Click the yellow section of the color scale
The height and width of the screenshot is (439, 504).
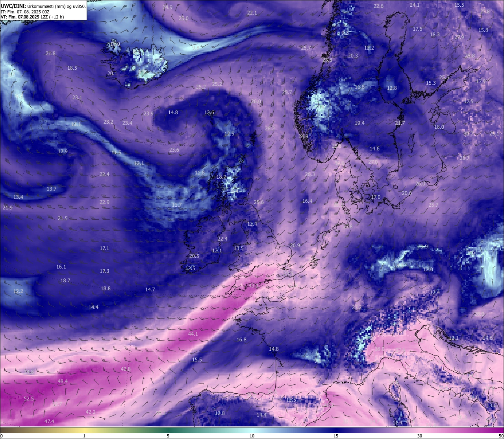tap(84, 430)
